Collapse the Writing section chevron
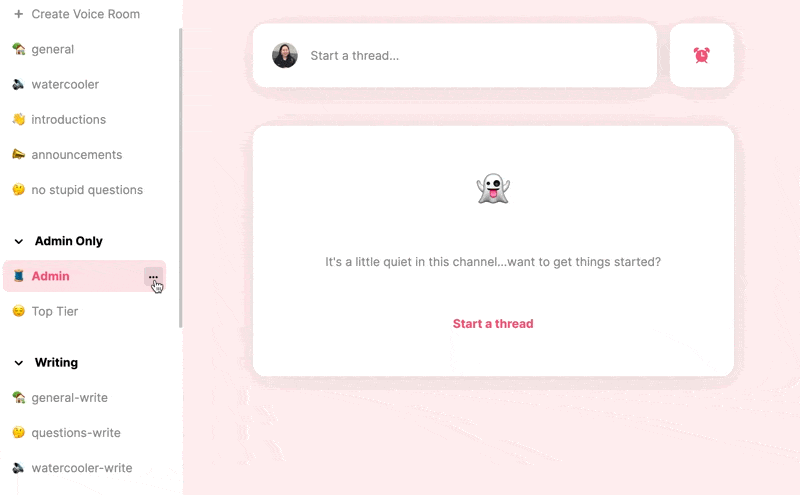This screenshot has width=800, height=495. 19,363
